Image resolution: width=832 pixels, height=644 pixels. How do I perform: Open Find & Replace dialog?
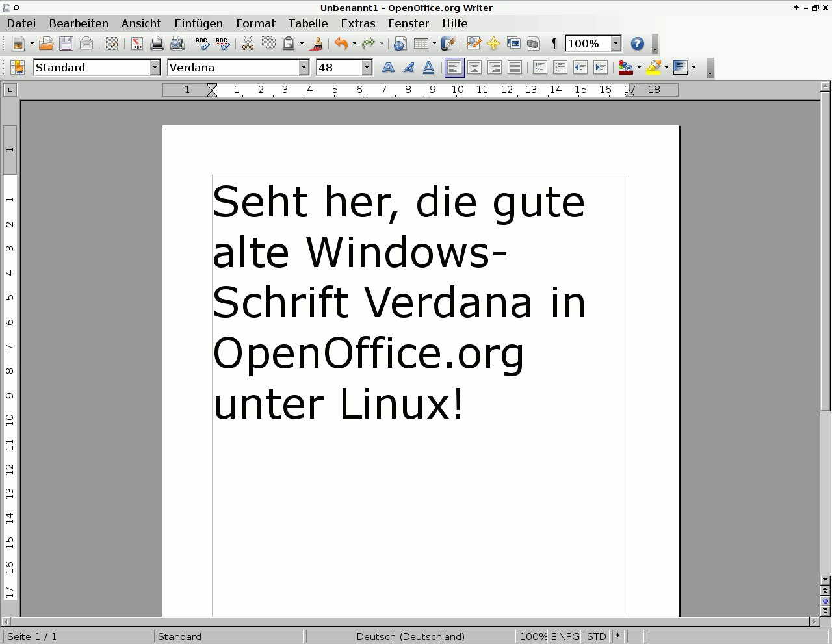pyautogui.click(x=474, y=44)
